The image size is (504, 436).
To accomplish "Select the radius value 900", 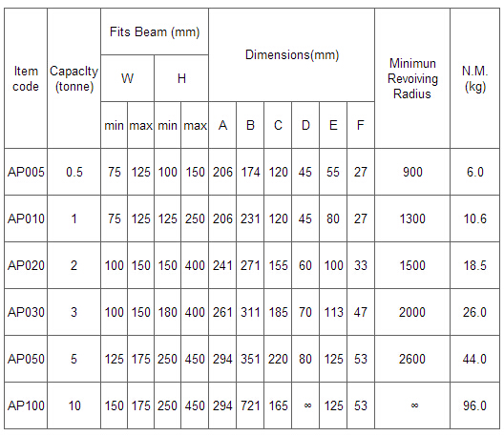I will (x=412, y=172).
